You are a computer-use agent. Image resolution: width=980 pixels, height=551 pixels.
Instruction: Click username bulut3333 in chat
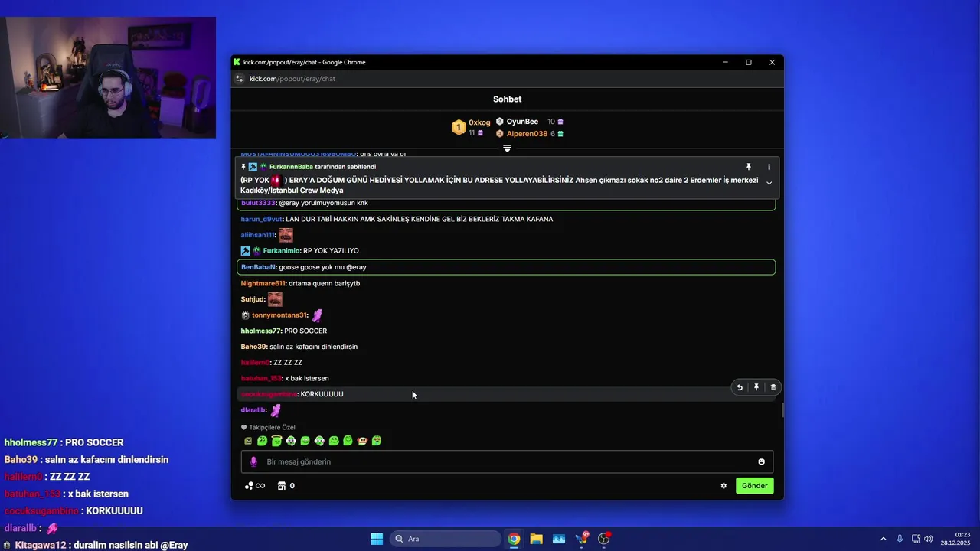pos(258,203)
